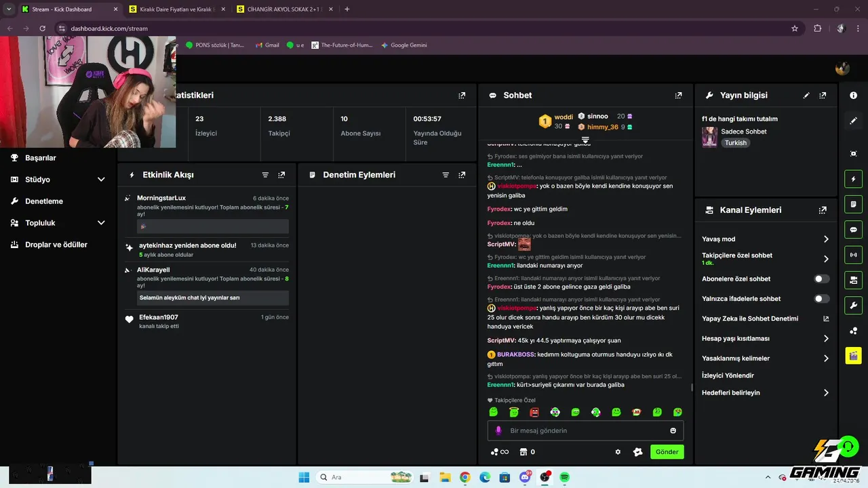Open filter icon in Denetim Eylemleri header

tap(446, 175)
